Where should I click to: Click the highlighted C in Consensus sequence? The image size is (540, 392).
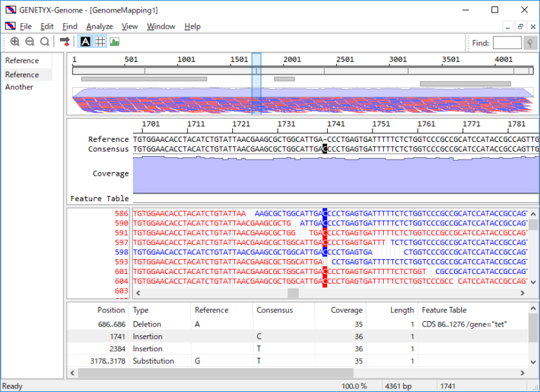point(325,149)
